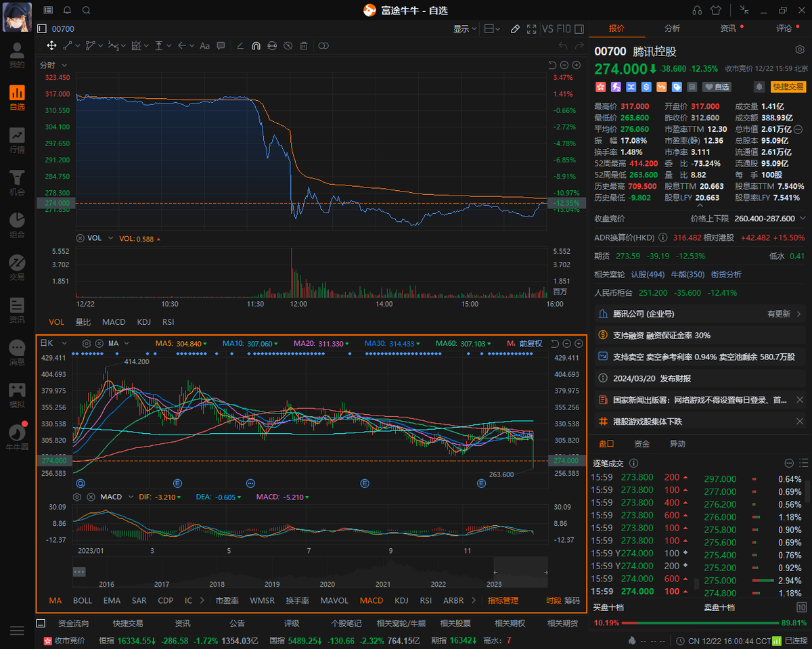Click the headset customer service icon
Screen dimensions: 812x649
698,10
